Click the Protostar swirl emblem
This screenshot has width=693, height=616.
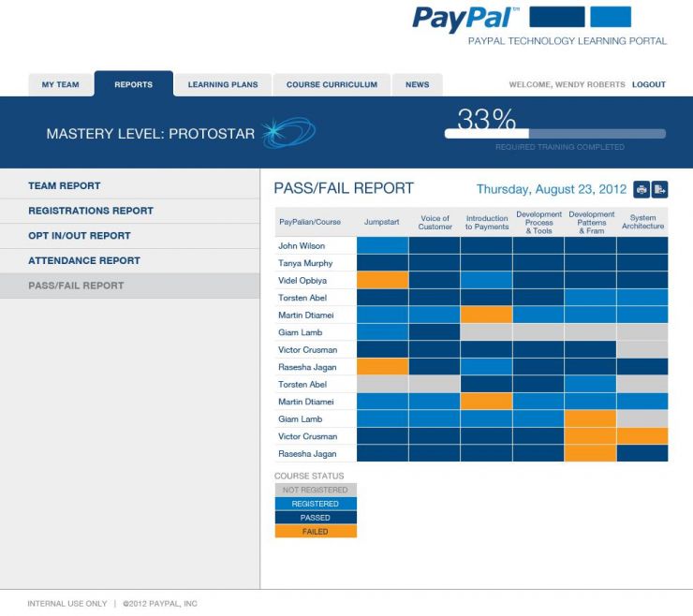coord(288,132)
